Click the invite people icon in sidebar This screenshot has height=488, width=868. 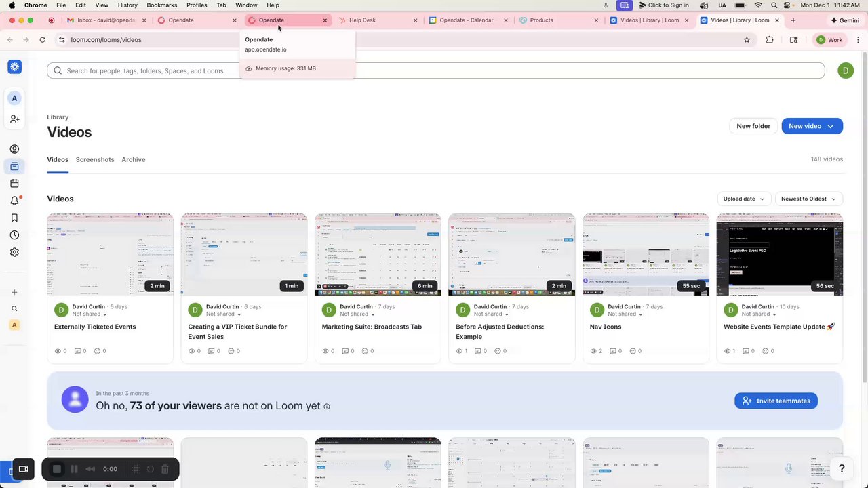14,119
